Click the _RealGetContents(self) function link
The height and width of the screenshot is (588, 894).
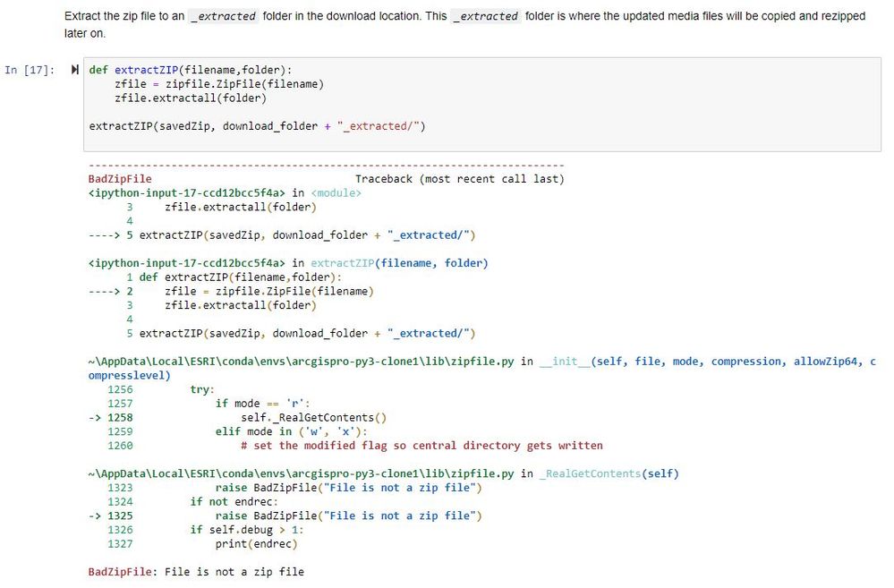(x=609, y=473)
